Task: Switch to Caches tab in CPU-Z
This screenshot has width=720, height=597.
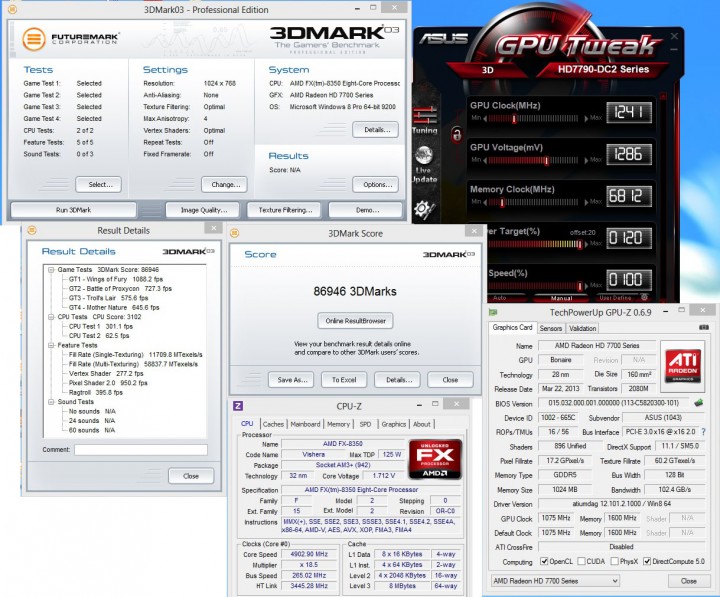Action: [x=274, y=424]
